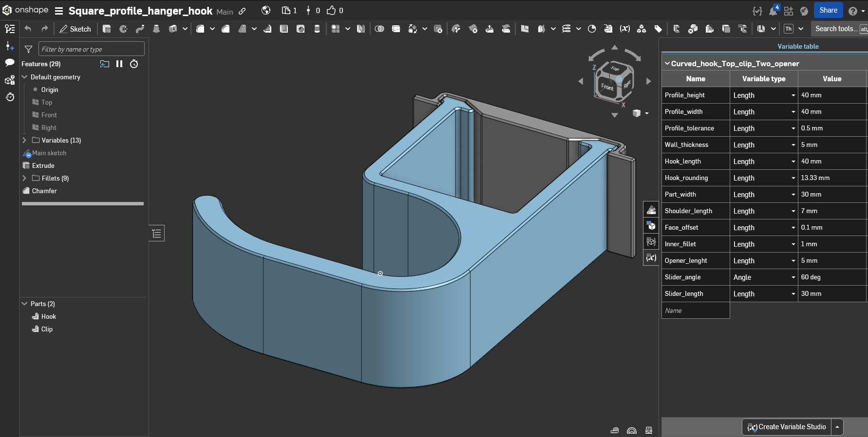Open the notifications bell icon
Viewport: 868px width, 437px height.
773,11
